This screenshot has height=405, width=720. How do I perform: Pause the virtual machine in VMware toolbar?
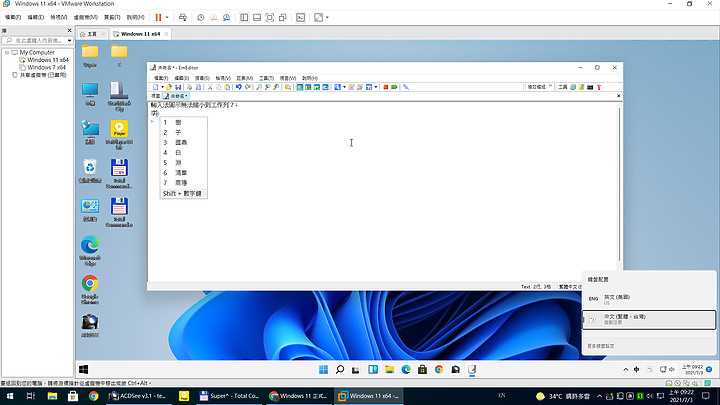point(158,17)
